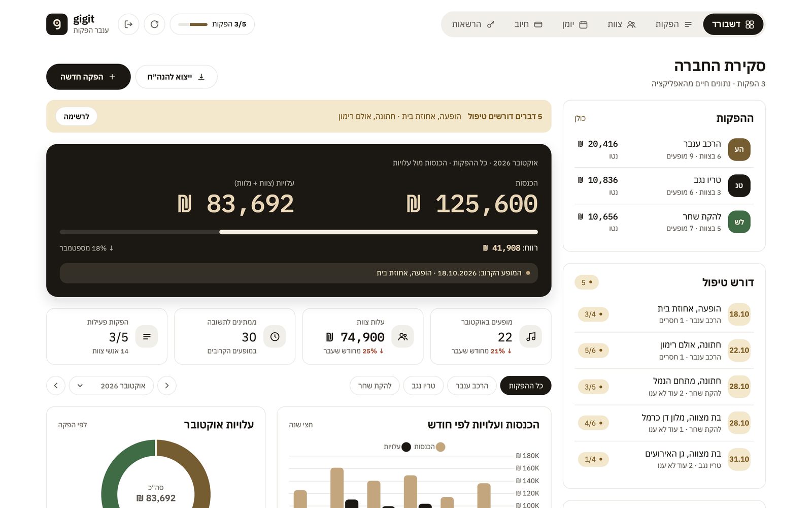
Task: Click the 3/5 הפקות progress indicator
Action: [212, 24]
